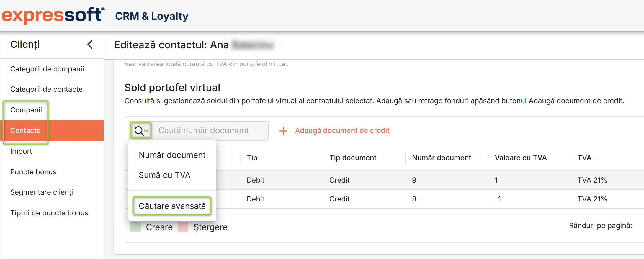
Task: Click the CRM & Loyalty title
Action: [x=152, y=16]
